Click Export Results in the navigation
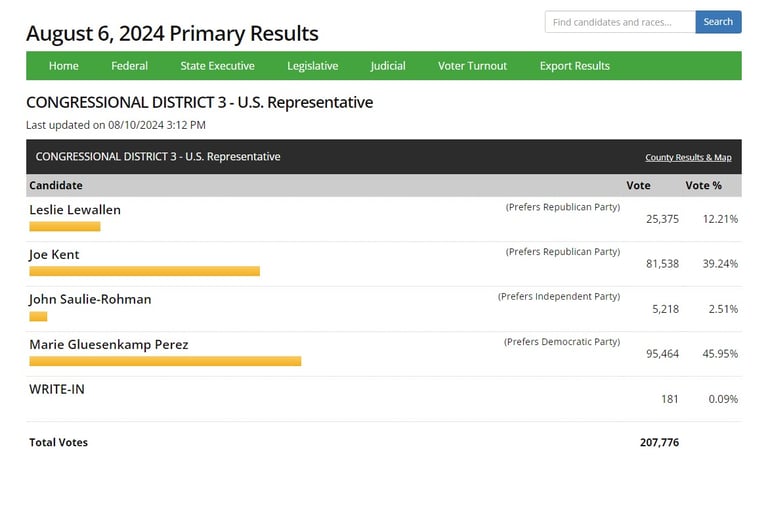This screenshot has width=768, height=512. [574, 66]
